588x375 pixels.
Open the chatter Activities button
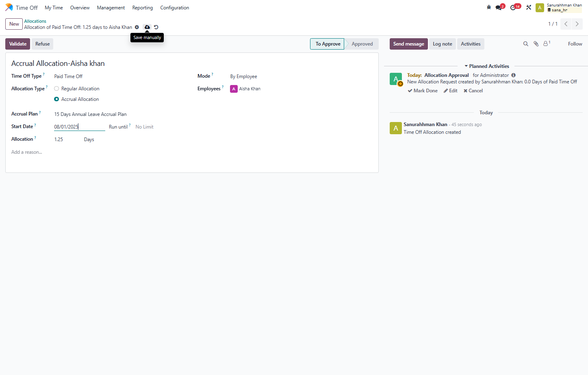click(471, 44)
